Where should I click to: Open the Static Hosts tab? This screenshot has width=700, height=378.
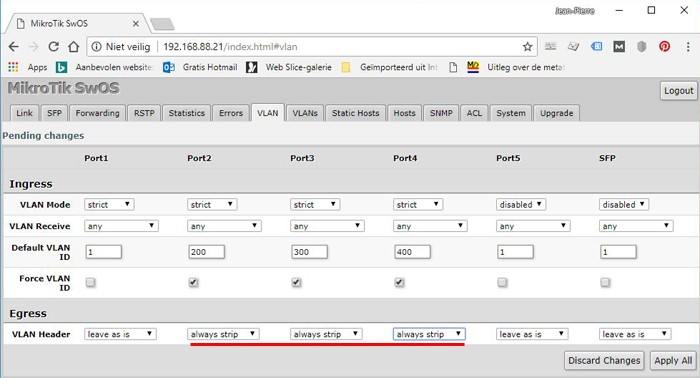click(355, 113)
